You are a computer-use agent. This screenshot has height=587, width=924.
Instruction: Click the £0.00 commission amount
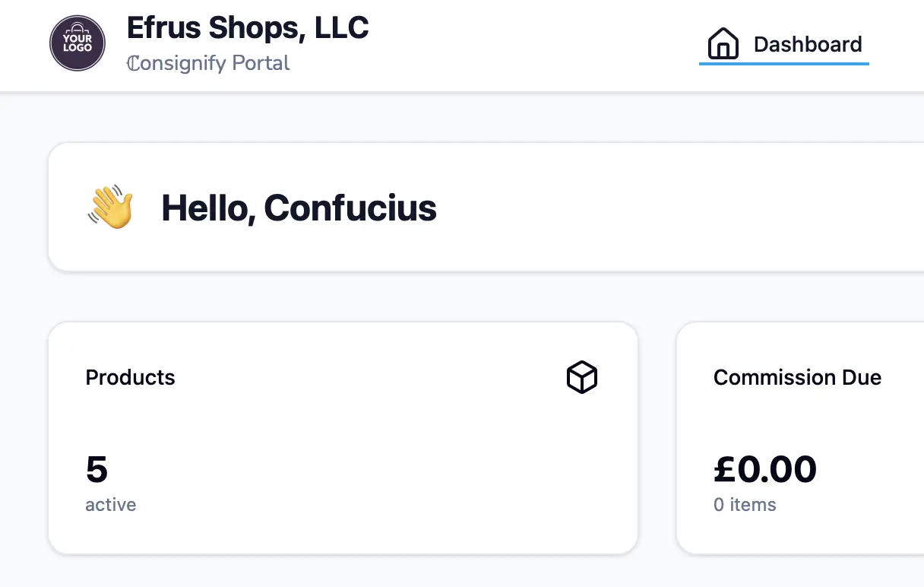coord(765,469)
